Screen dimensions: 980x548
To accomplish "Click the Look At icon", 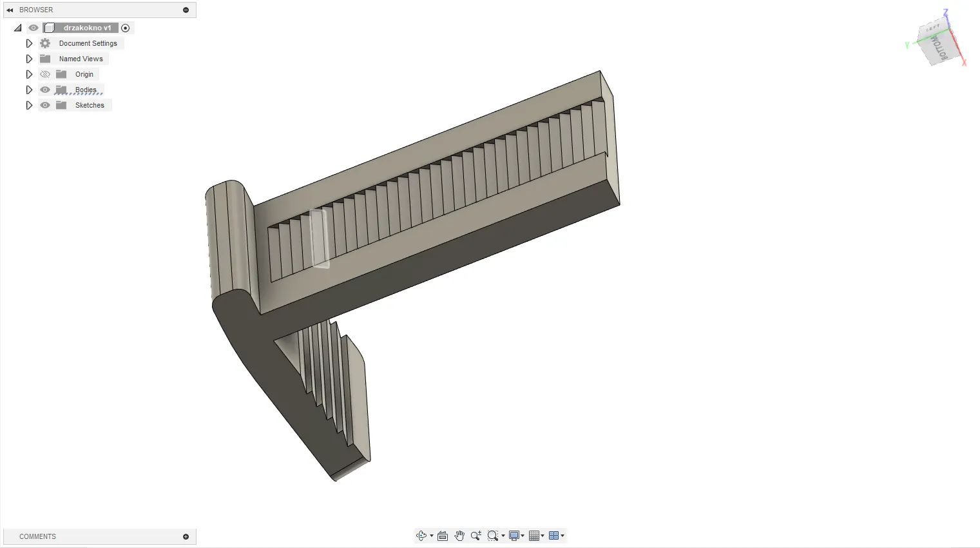I will click(x=443, y=536).
